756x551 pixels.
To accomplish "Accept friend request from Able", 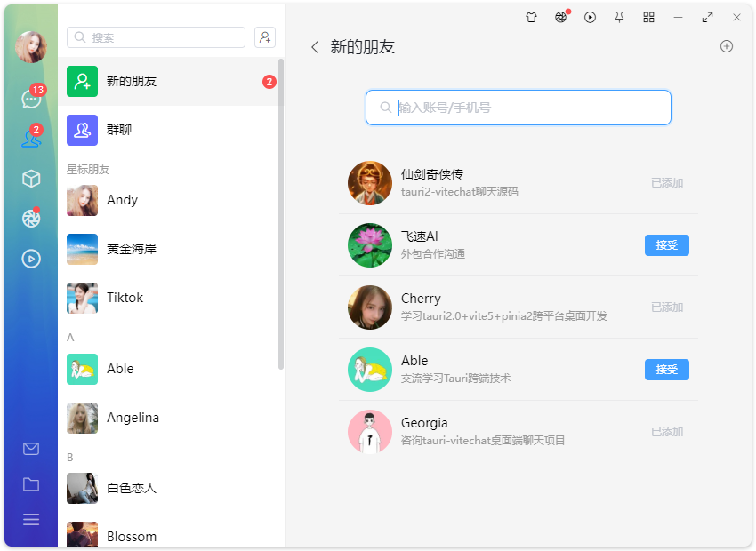I will pos(666,369).
